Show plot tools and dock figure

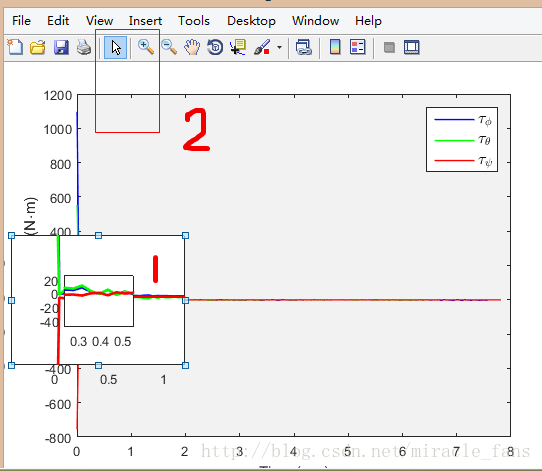(412, 47)
